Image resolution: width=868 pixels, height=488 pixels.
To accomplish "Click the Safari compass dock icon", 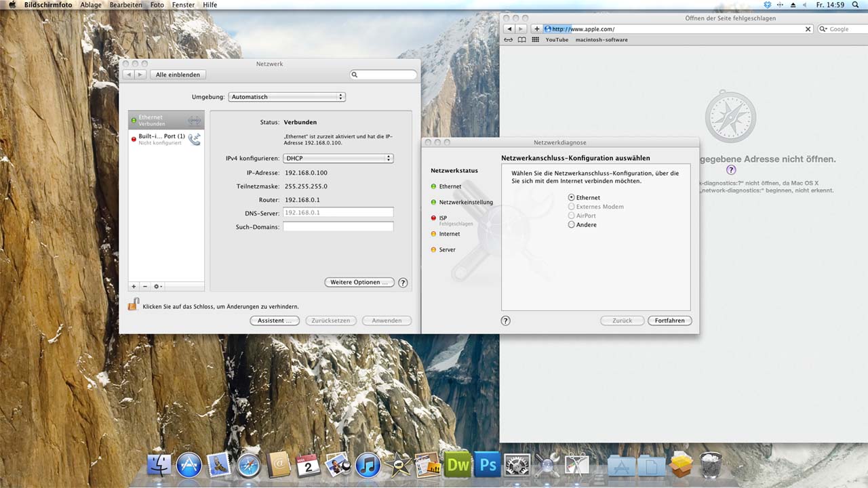I will coord(248,466).
